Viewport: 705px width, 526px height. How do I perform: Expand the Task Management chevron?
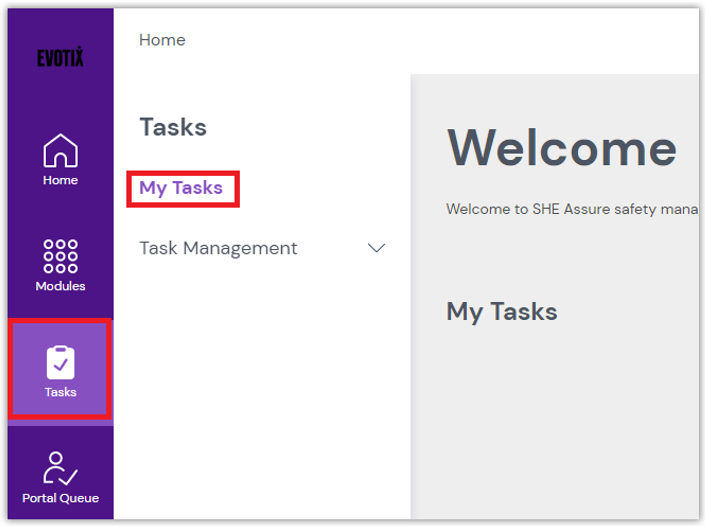point(377,248)
